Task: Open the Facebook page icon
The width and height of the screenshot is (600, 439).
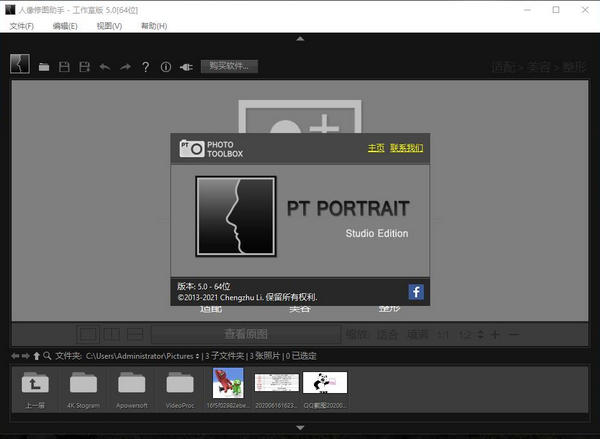Action: [x=416, y=292]
